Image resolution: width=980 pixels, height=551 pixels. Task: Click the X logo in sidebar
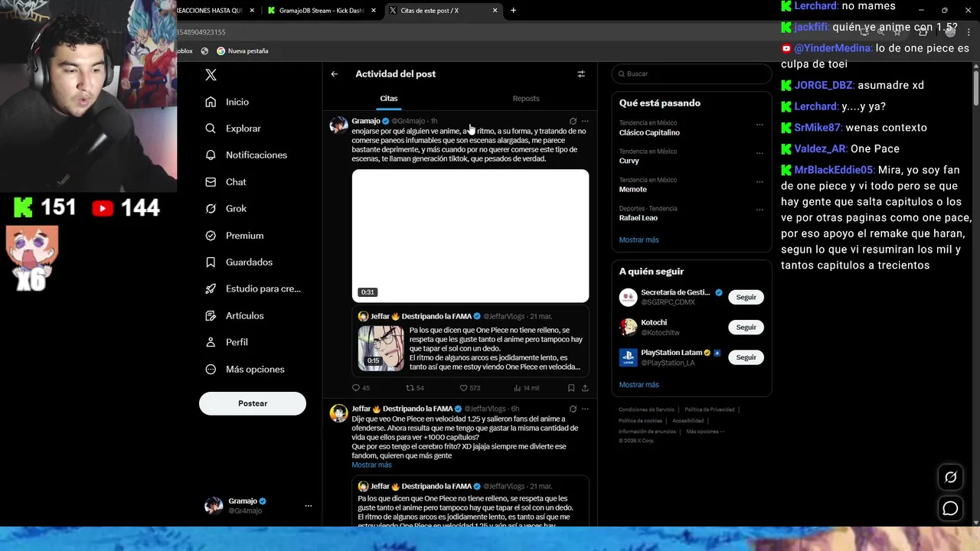coord(211,75)
